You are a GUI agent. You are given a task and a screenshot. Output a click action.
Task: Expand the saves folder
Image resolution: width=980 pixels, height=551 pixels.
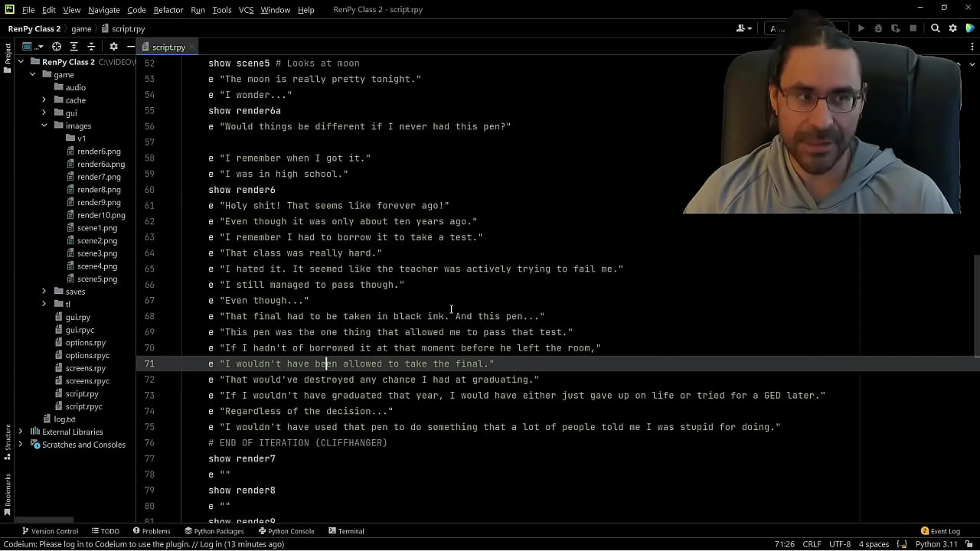pos(44,292)
